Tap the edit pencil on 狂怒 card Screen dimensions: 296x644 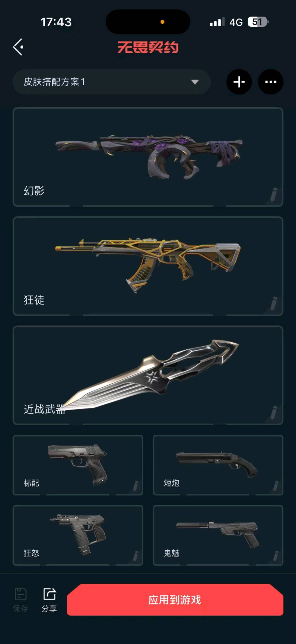pos(136,556)
